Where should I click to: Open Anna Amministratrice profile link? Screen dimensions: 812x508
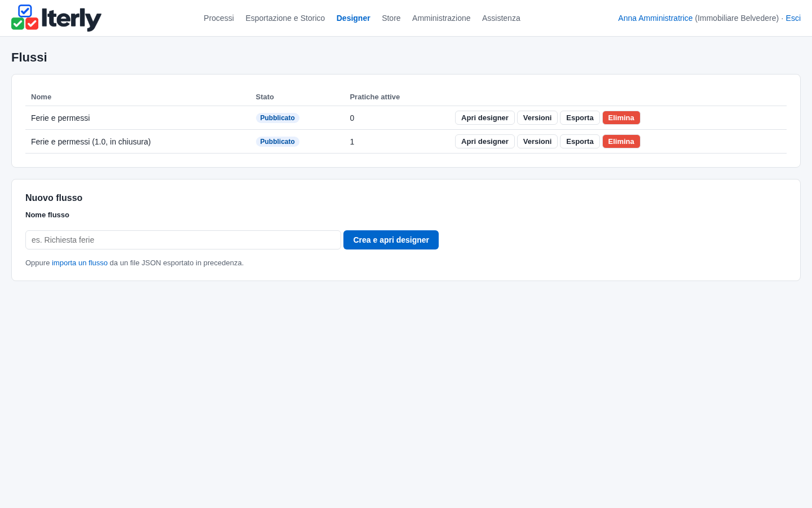tap(655, 18)
